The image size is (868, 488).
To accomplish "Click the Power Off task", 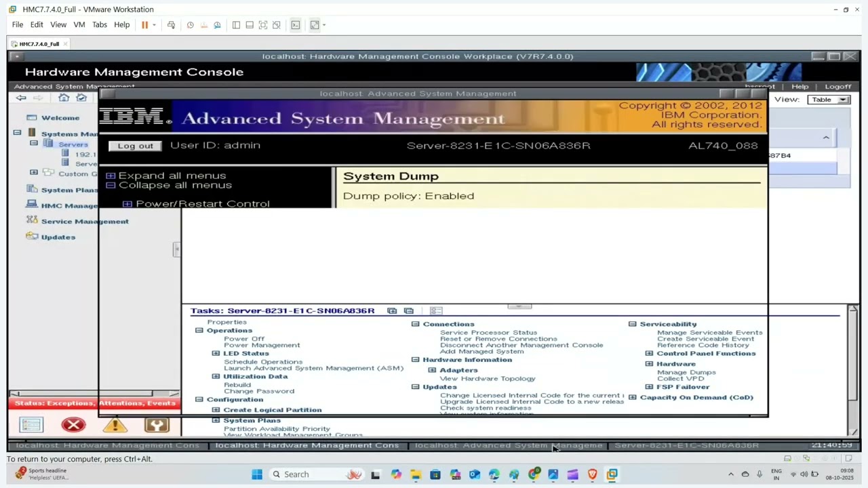I will (x=244, y=339).
